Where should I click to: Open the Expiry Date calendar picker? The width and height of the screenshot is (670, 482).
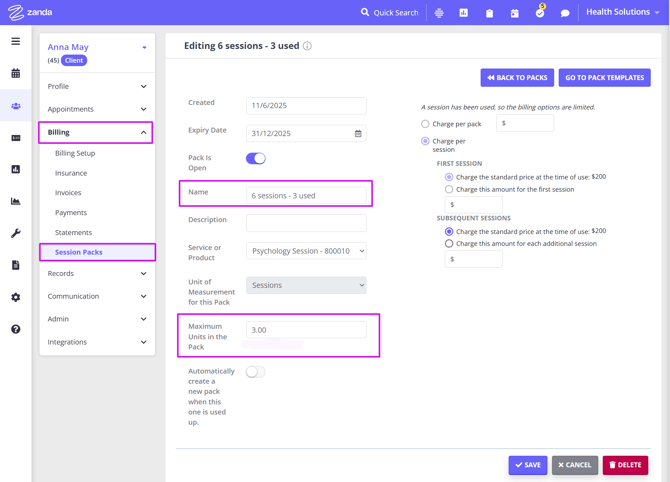point(358,133)
